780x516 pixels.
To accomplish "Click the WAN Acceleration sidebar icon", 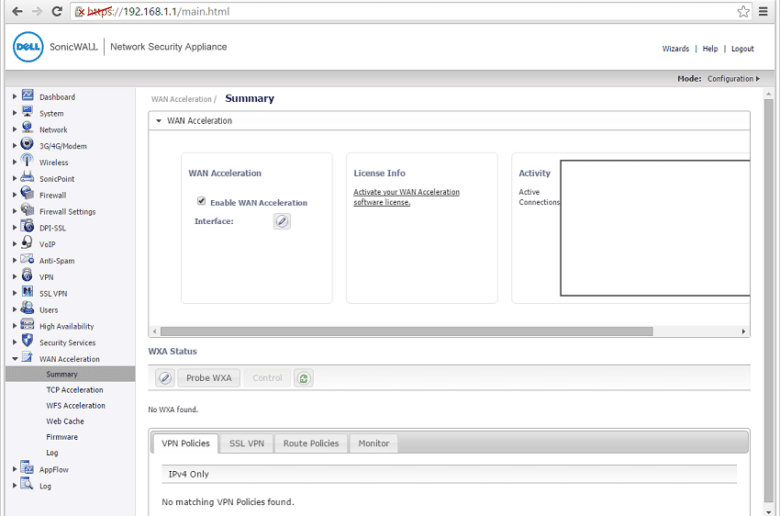I will pyautogui.click(x=27, y=357).
